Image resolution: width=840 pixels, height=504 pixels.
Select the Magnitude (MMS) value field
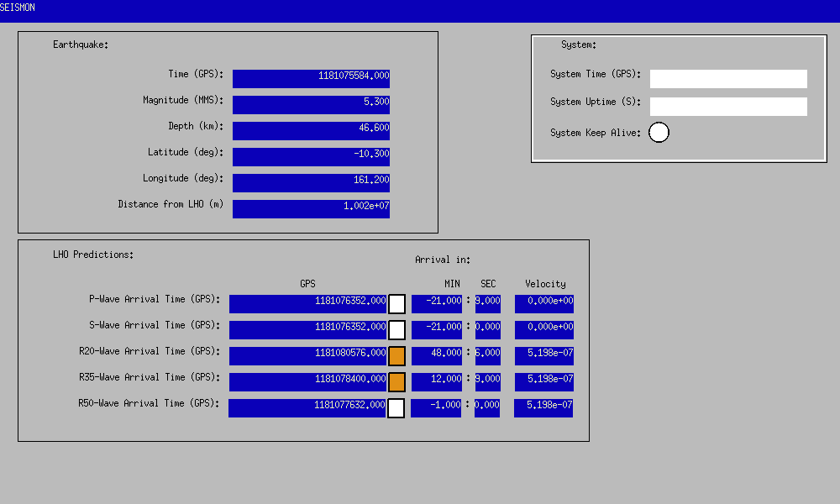(x=311, y=105)
